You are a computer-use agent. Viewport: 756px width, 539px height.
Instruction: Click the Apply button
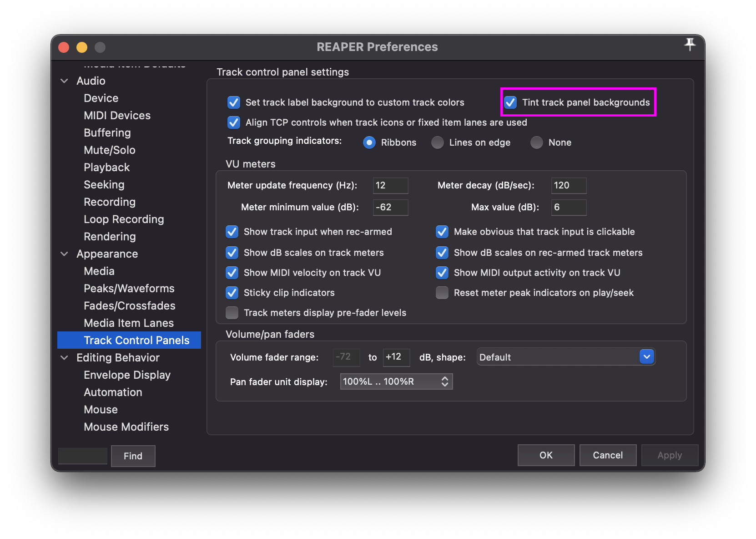point(670,455)
